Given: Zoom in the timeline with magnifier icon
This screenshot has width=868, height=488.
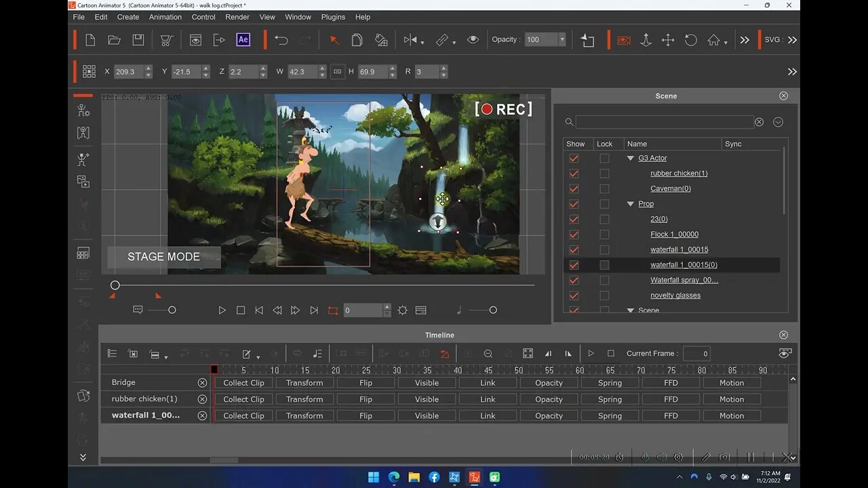Looking at the screenshot, I should [468, 353].
